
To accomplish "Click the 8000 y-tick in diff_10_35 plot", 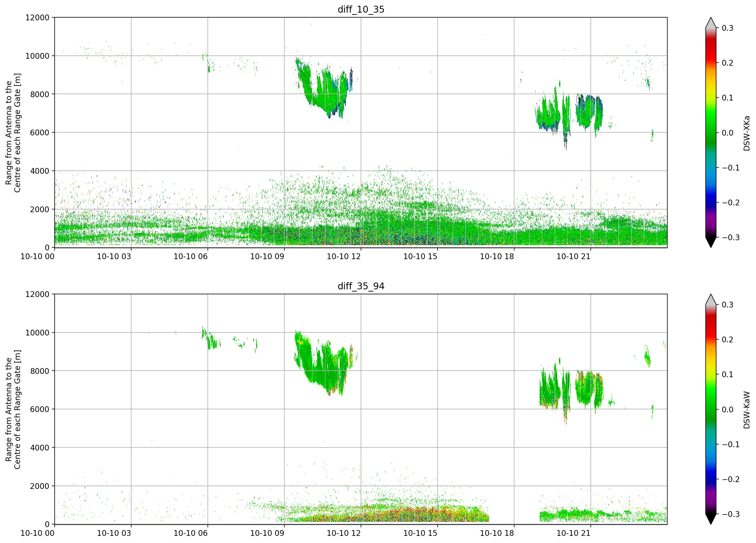I will click(40, 94).
